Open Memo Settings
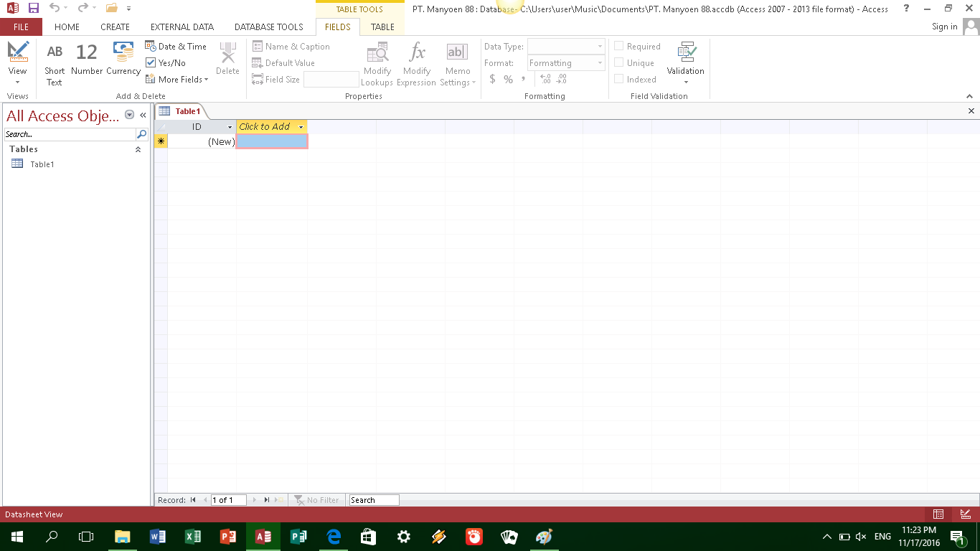980x551 pixels. (x=458, y=64)
